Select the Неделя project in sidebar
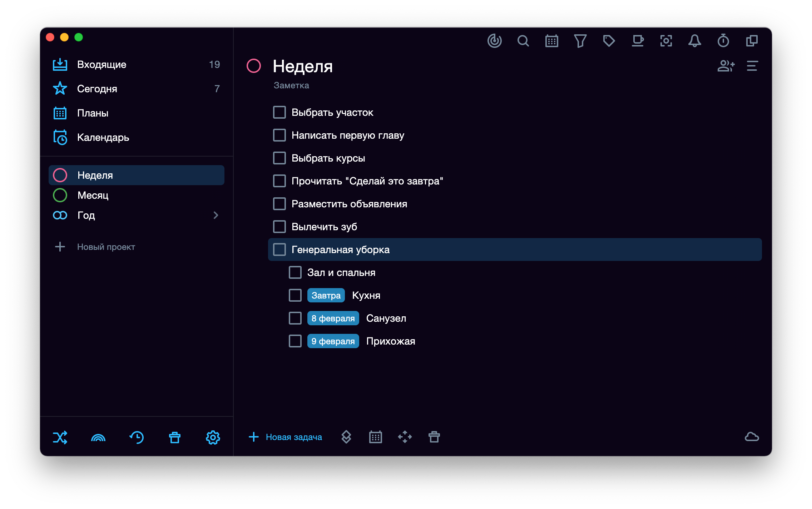The image size is (812, 509). pyautogui.click(x=136, y=175)
